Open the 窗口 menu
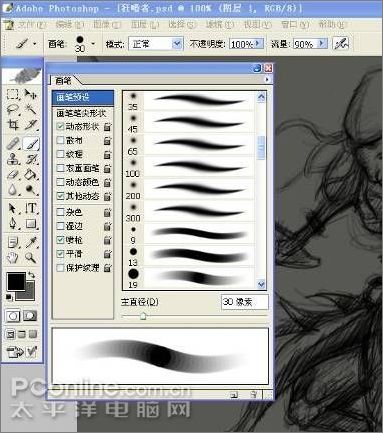Viewport: 383px width, 433px height. 295,25
